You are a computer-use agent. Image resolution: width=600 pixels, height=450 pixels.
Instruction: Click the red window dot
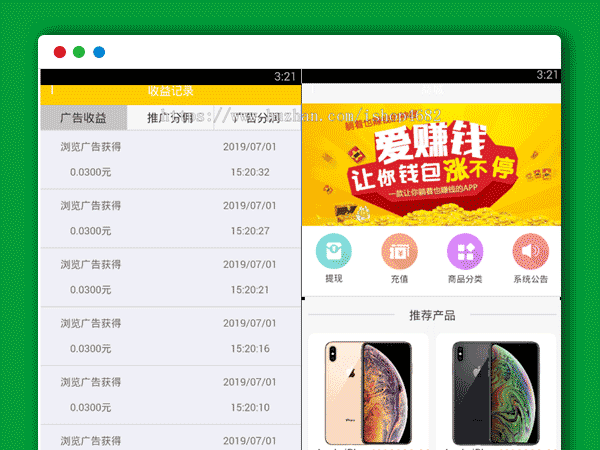coord(60,52)
